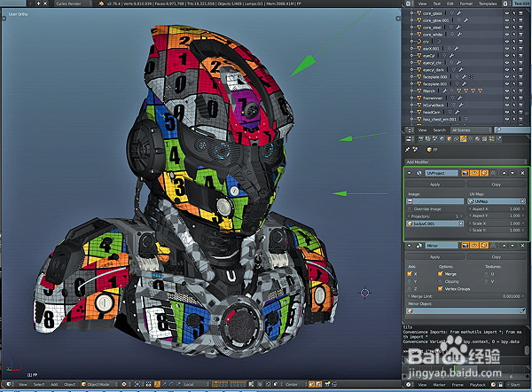The width and height of the screenshot is (532, 392).
Task: Open the Format menu in text editor
Action: [x=466, y=4]
